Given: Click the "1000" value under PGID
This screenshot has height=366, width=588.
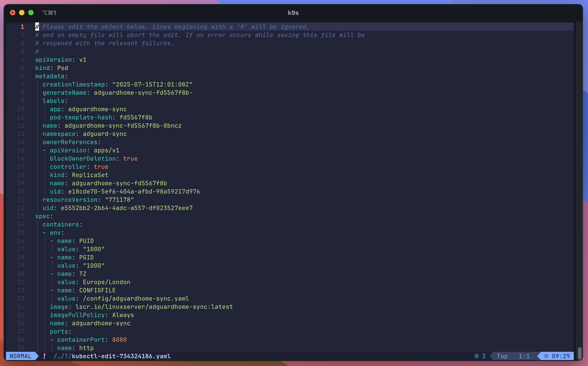Looking at the screenshot, I should click(94, 266).
